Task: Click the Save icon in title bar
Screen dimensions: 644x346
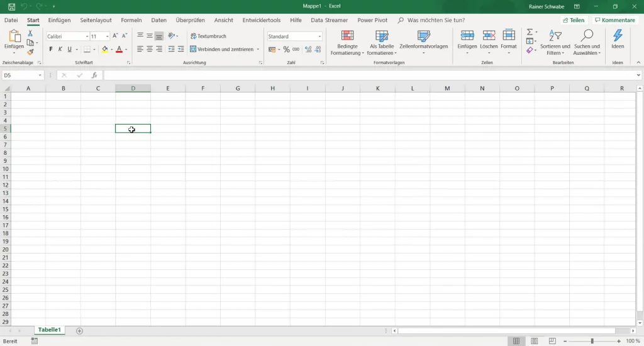Action: coord(11,6)
